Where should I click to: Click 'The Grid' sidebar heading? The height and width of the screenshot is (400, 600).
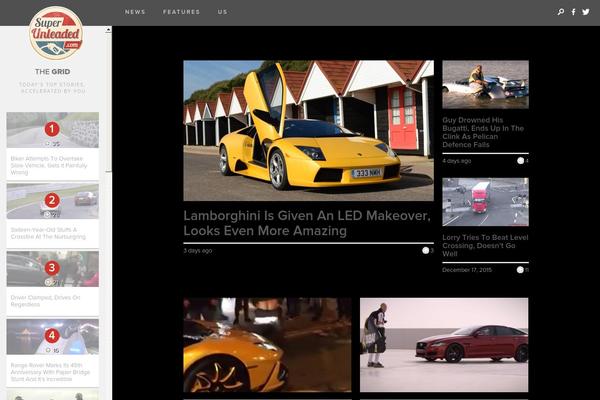[52, 72]
